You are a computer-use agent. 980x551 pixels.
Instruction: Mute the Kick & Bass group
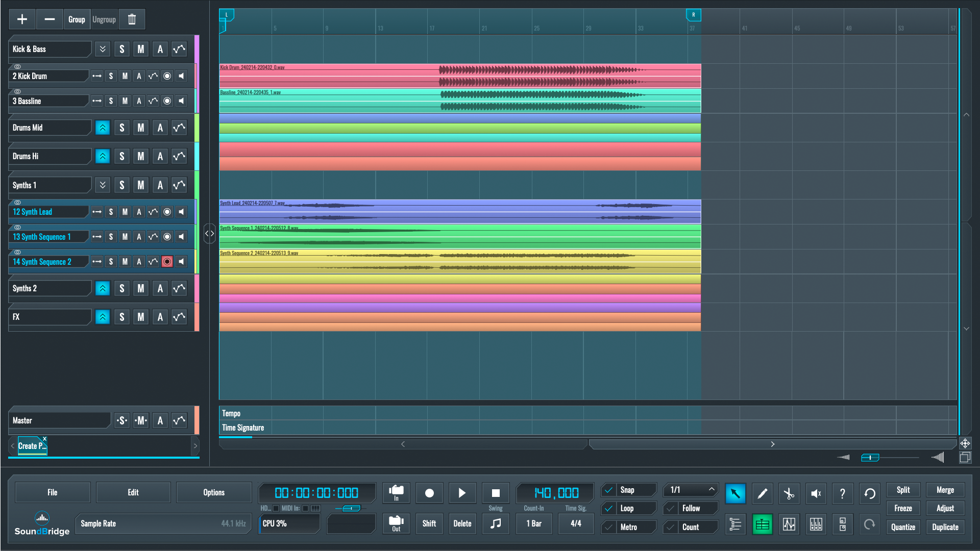click(140, 49)
